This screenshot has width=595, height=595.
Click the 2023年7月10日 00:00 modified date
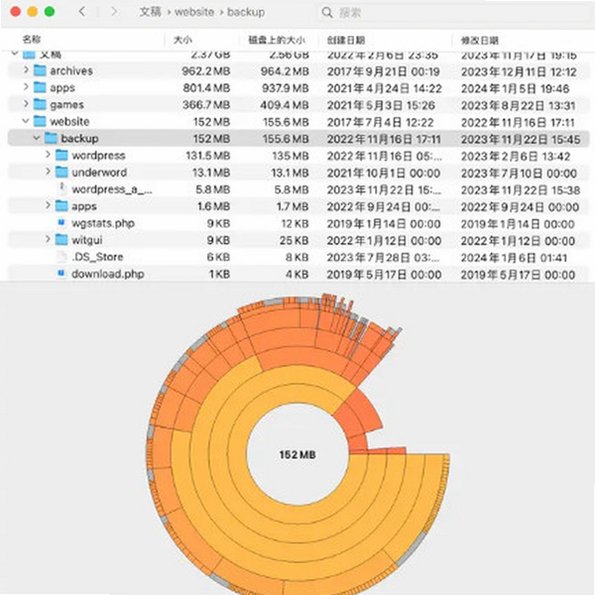pos(519,173)
